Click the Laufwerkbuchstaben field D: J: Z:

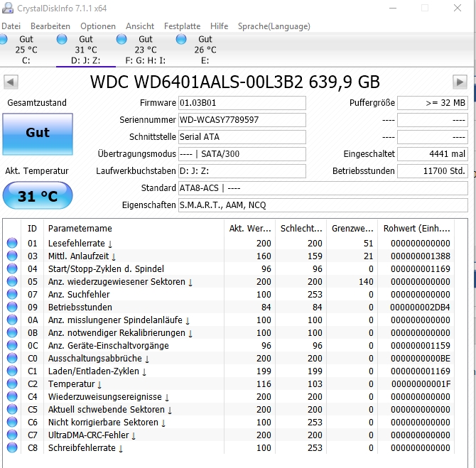click(x=242, y=171)
